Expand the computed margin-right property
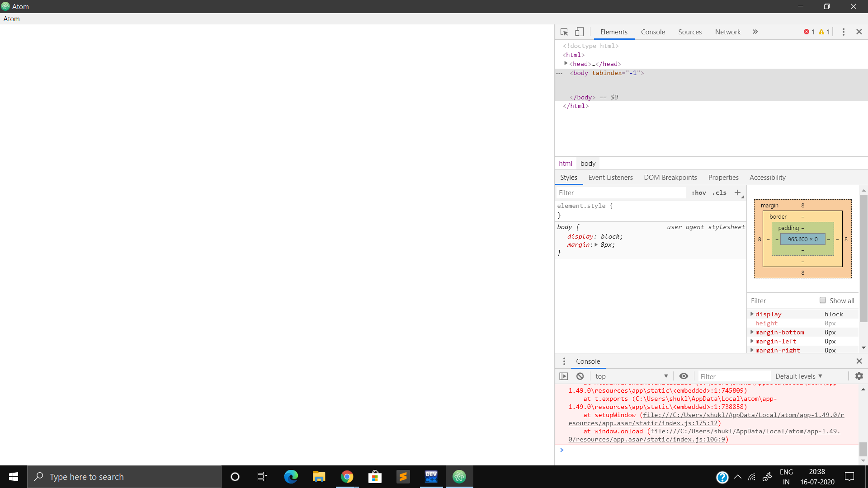868x488 pixels. point(752,350)
